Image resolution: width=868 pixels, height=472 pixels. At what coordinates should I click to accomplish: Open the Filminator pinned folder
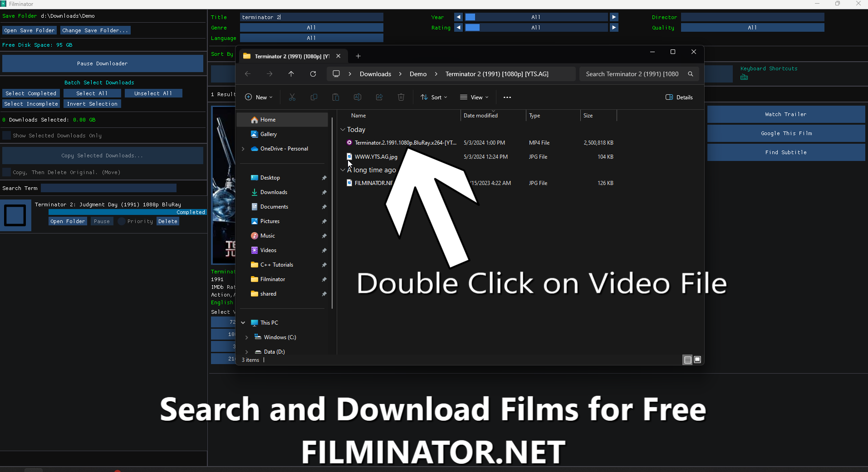272,279
